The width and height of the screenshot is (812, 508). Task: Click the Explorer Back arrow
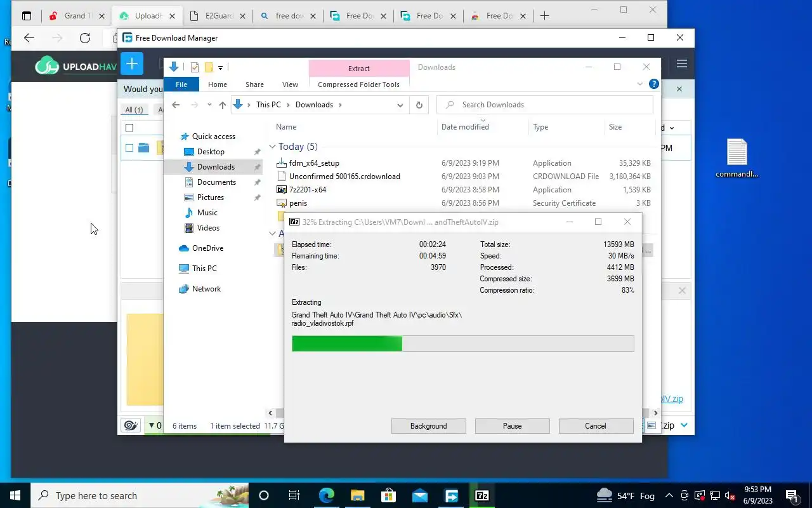point(176,105)
